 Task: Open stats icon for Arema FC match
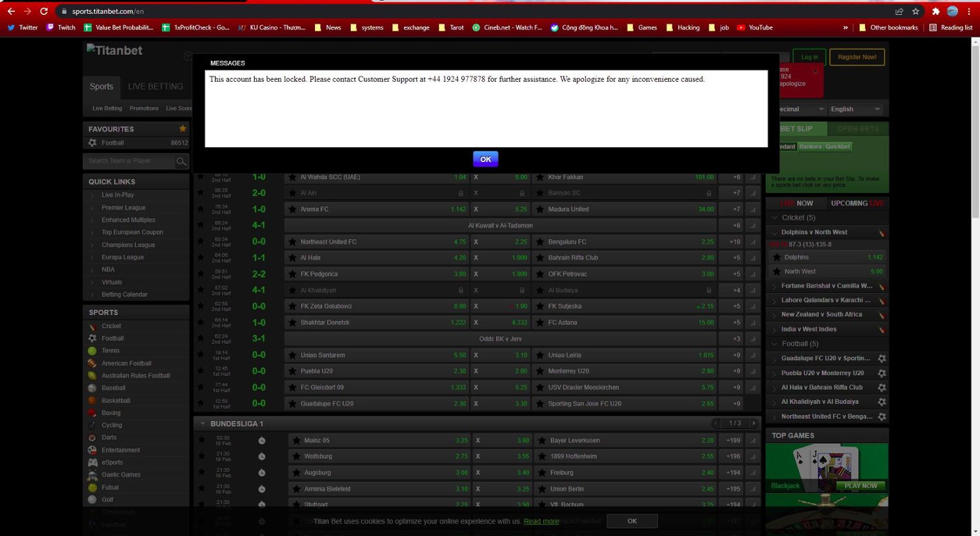click(753, 209)
